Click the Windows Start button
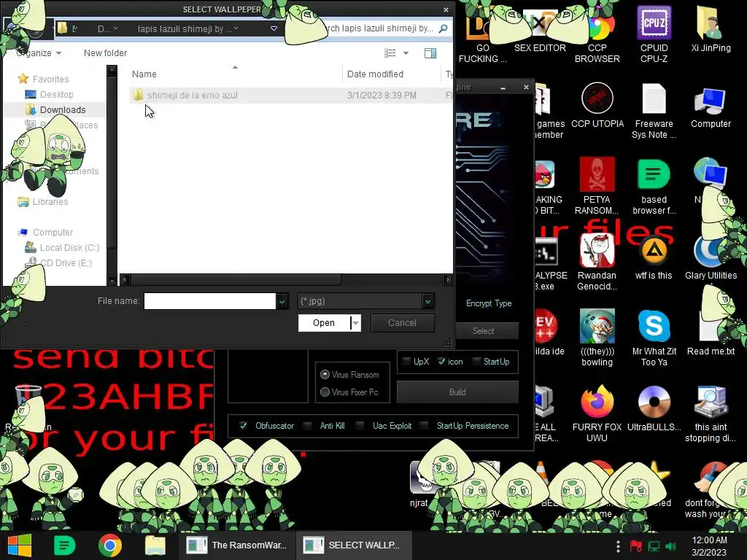This screenshot has height=560, width=747. coord(20,545)
